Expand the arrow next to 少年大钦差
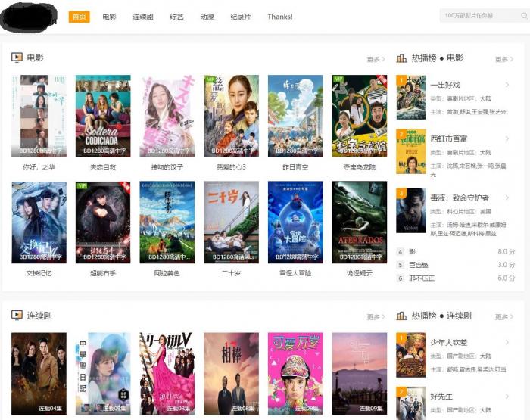The height and width of the screenshot is (420, 530). coord(507,342)
